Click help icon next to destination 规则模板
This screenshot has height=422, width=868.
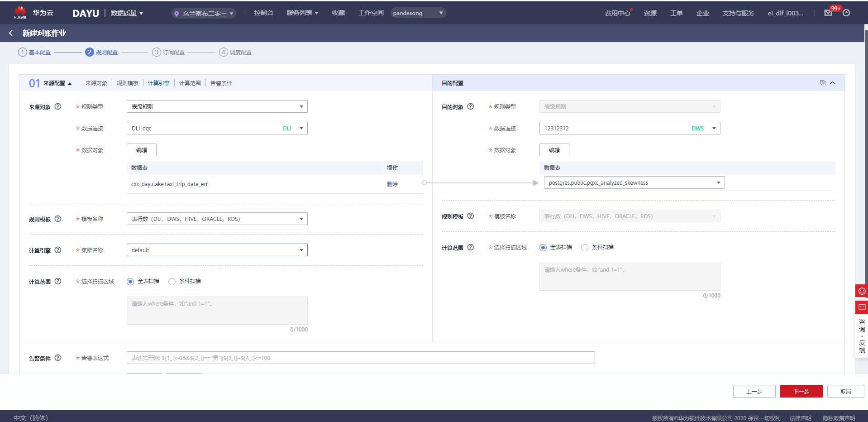471,216
